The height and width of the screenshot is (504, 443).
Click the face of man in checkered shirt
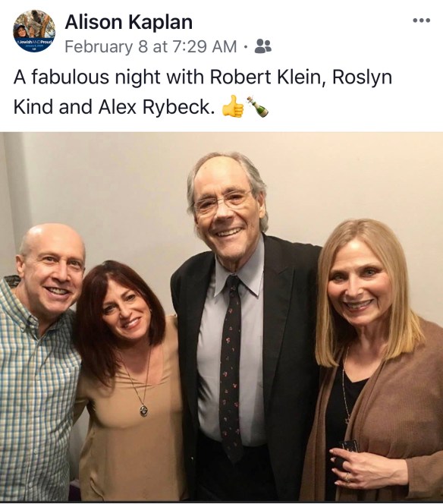tap(52, 275)
